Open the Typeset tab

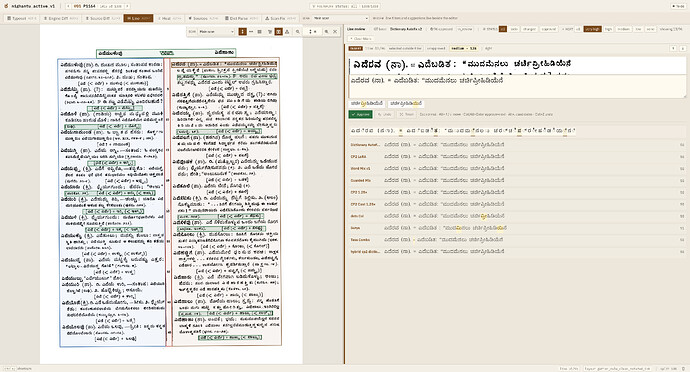(x=22, y=18)
